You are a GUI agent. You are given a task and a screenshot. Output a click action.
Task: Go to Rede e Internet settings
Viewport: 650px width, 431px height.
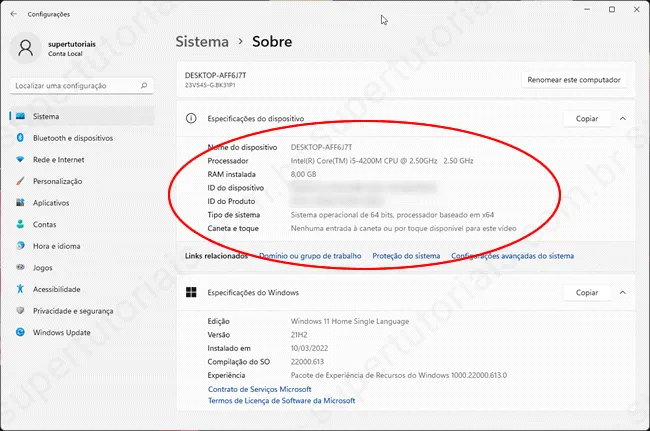pos(82,160)
